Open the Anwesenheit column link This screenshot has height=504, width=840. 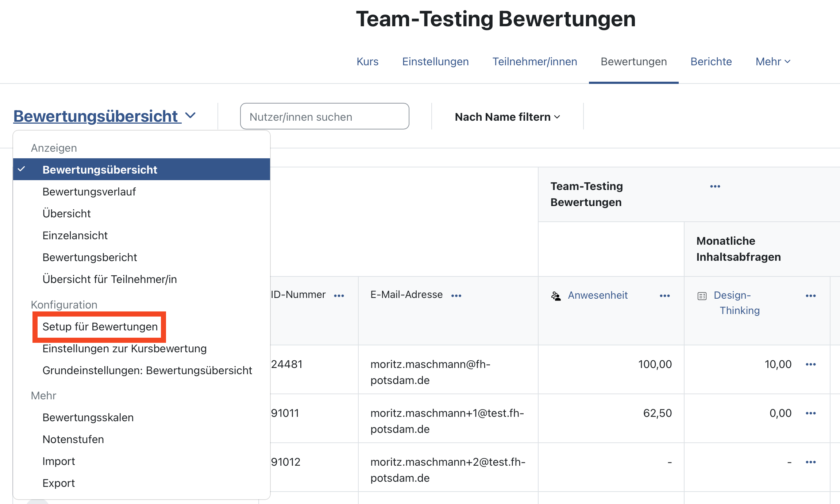[x=597, y=295]
